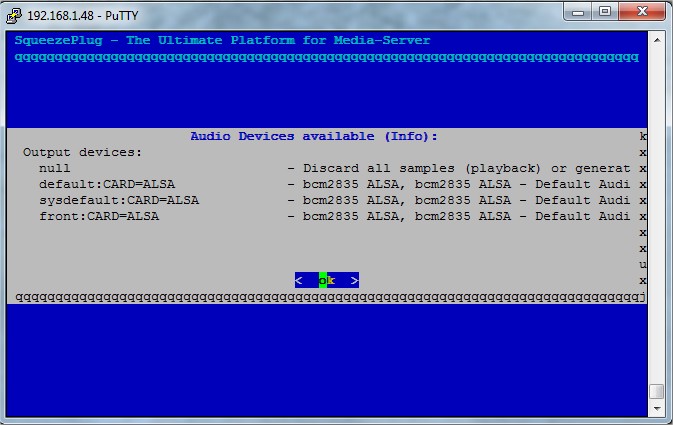
Task: Click the left angle bracket beside ok
Action: point(299,281)
